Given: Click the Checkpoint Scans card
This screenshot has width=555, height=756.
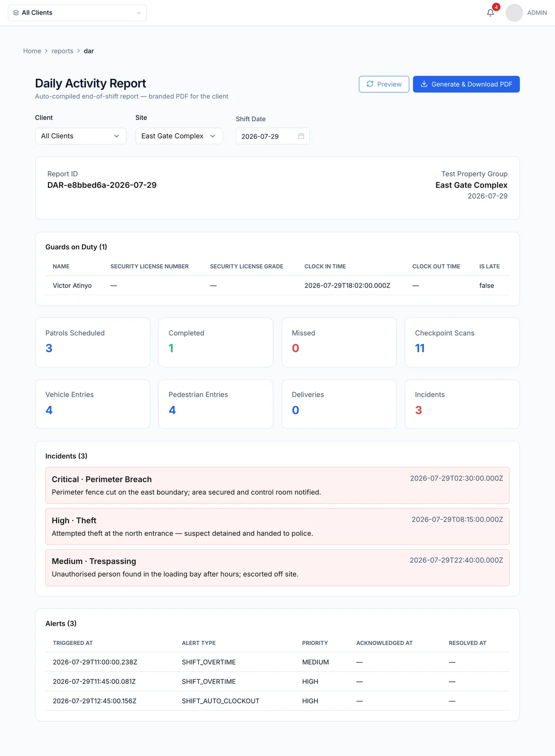Looking at the screenshot, I should tap(462, 342).
